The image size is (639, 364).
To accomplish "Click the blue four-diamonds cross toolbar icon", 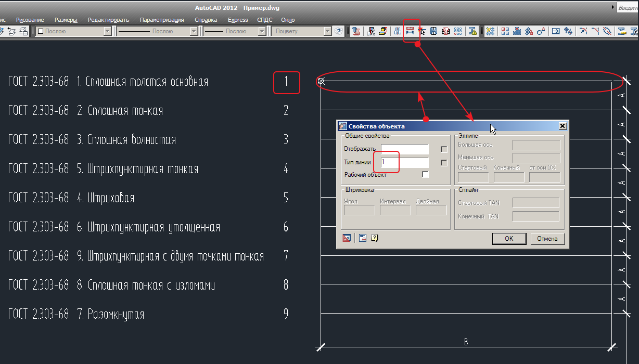I will [x=568, y=31].
